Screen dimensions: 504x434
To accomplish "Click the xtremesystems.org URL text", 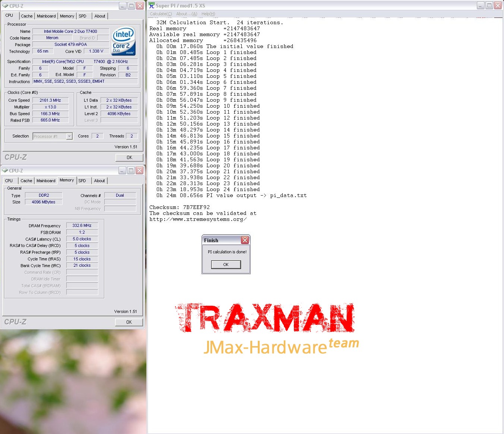I will (x=198, y=219).
